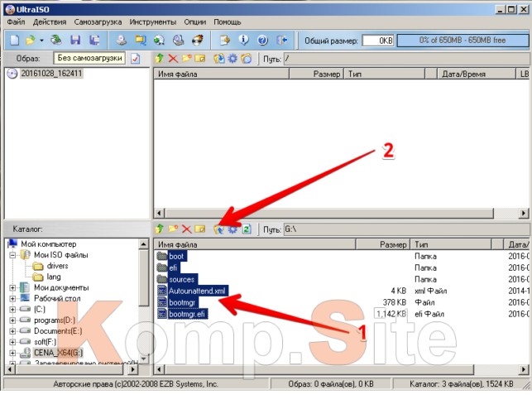The height and width of the screenshot is (395, 532).
Task: Click red X delete in image toolbar
Action: [x=173, y=59]
